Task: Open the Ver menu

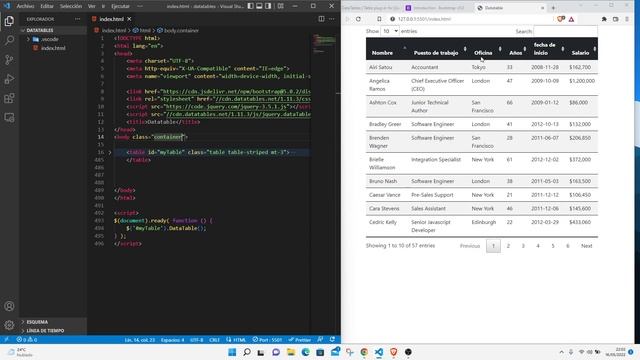Action: [x=91, y=6]
